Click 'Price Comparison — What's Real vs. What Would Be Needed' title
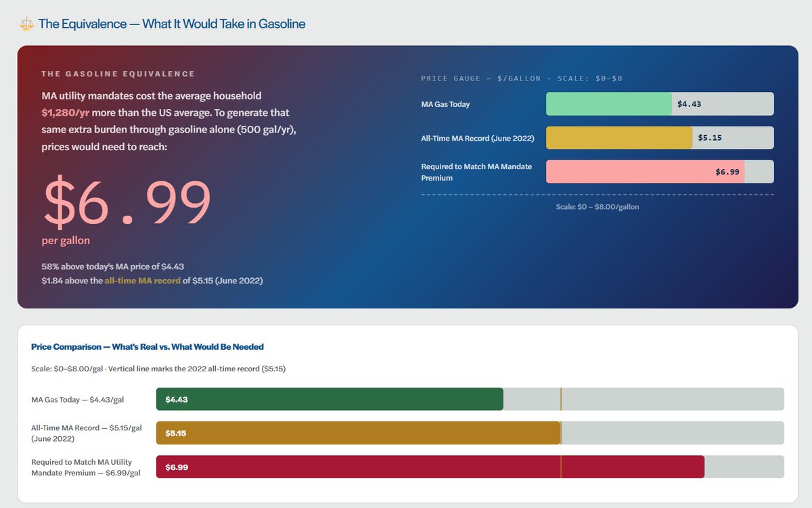This screenshot has width=812, height=508. pyautogui.click(x=148, y=347)
